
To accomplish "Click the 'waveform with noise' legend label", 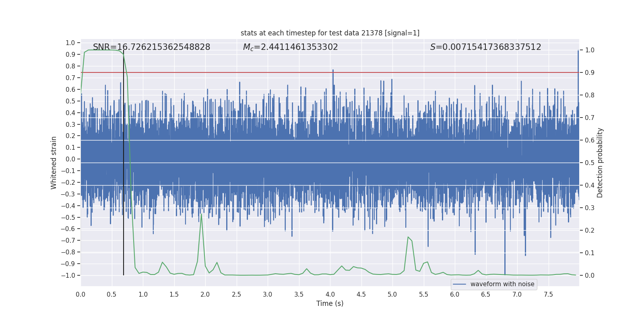I will point(502,284).
